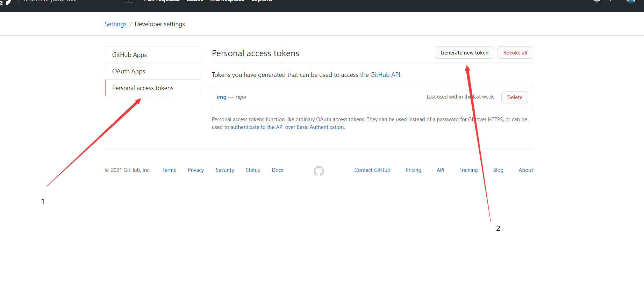
Task: Click the 'repo' scope text of the img token
Action: click(x=241, y=97)
